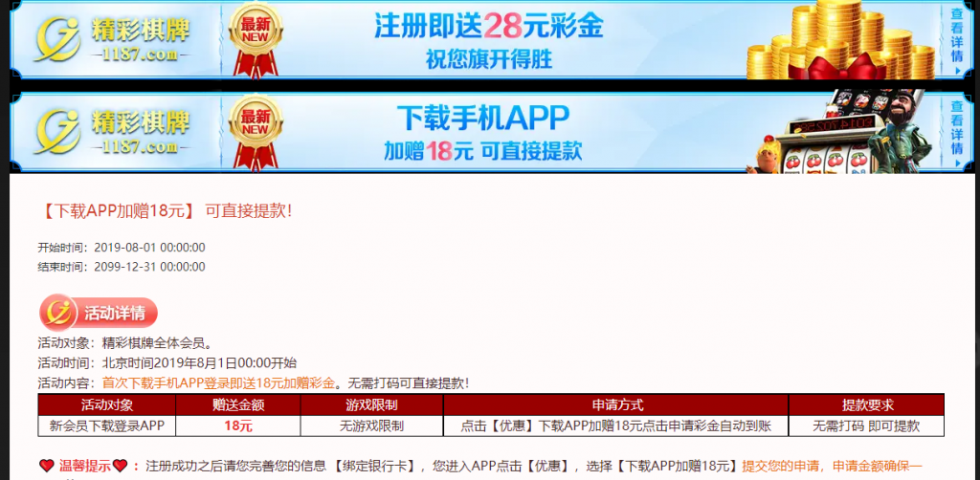980x480 pixels.
Task: Click the 精彩棋牌 logo in the second banner
Action: point(112,132)
